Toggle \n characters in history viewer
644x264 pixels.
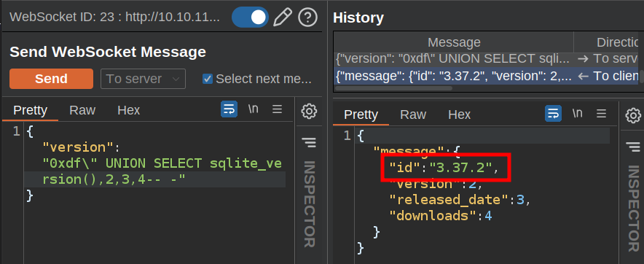tap(578, 114)
